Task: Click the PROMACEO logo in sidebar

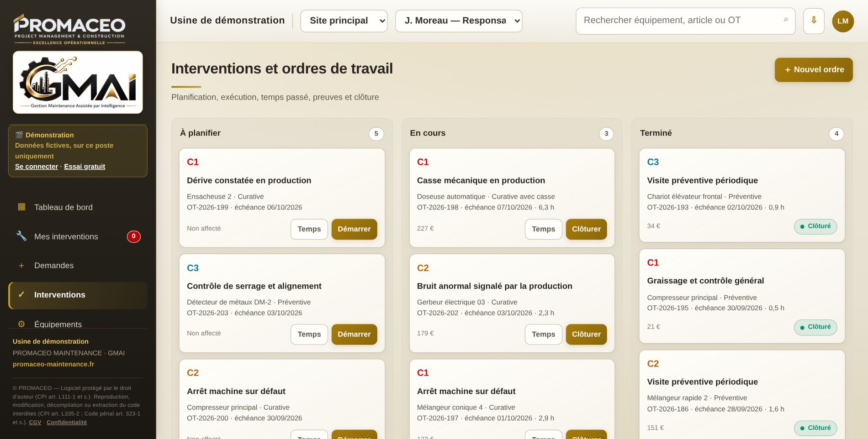Action: (69, 29)
